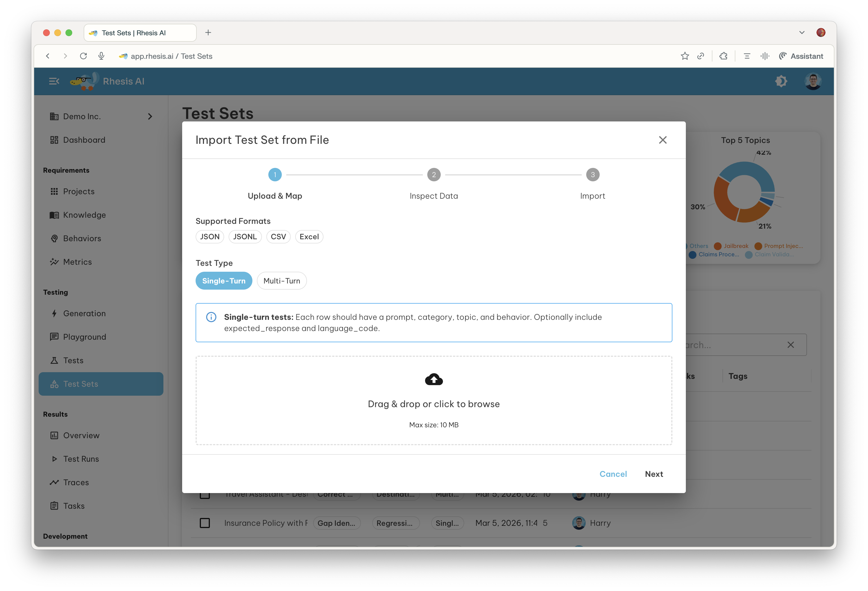868x591 pixels.
Task: Open the Assistant panel
Action: (x=801, y=56)
